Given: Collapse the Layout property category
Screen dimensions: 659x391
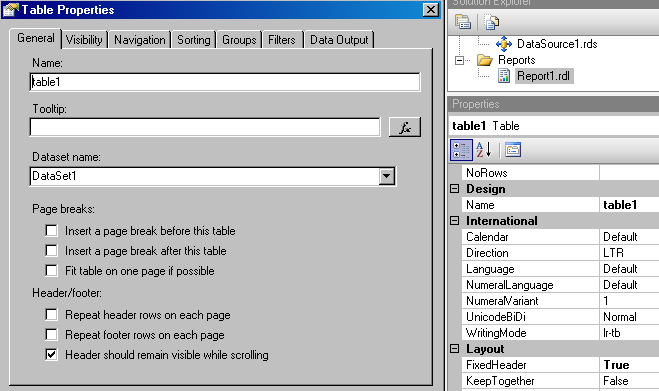Looking at the screenshot, I should pos(454,349).
